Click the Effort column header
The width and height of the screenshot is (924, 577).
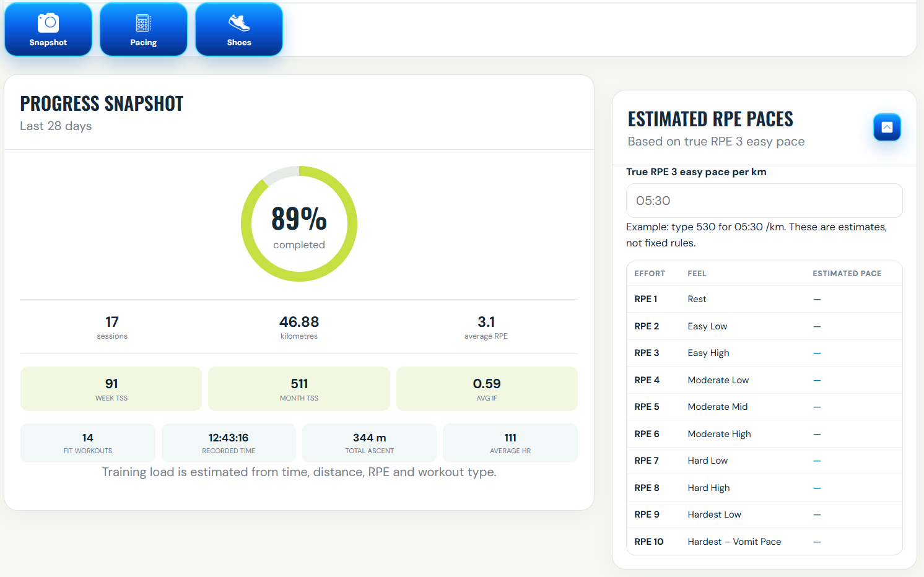[650, 274]
